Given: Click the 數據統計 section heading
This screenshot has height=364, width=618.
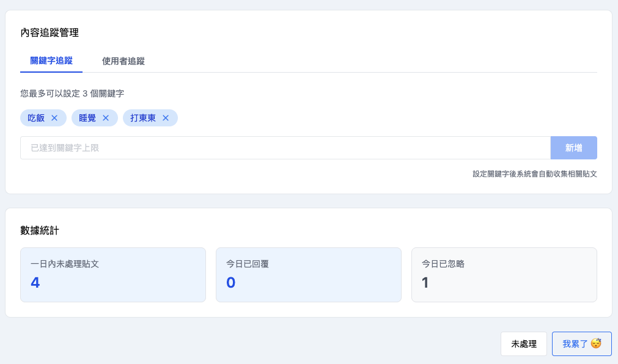Looking at the screenshot, I should (40, 230).
